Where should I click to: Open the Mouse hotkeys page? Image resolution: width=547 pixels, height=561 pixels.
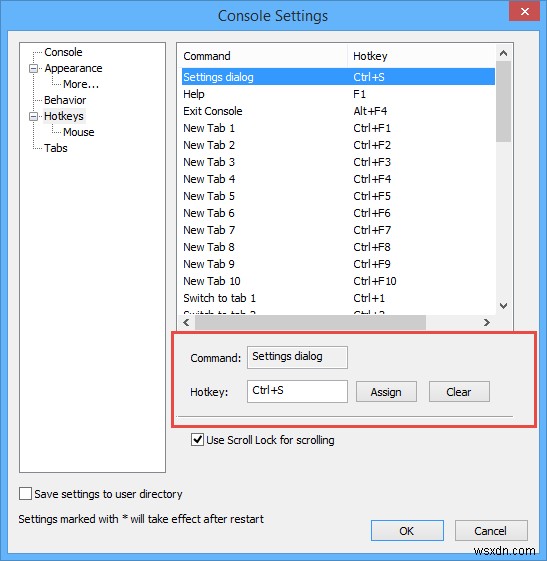click(79, 132)
